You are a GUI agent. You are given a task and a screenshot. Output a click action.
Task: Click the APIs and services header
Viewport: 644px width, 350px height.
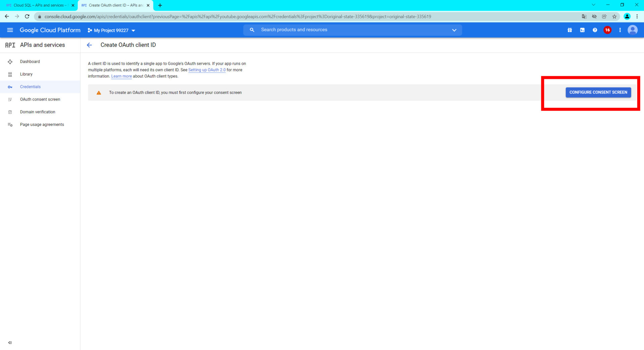[x=42, y=45]
